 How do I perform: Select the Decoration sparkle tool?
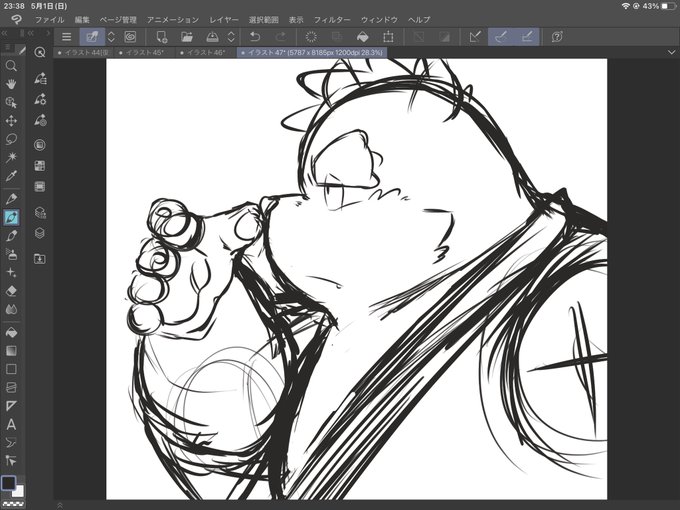(x=11, y=272)
